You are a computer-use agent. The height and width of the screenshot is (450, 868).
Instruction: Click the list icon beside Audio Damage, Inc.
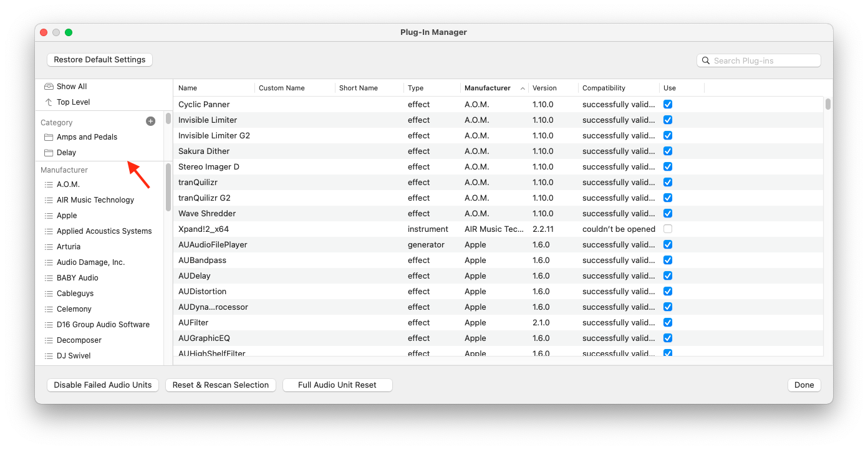click(49, 262)
